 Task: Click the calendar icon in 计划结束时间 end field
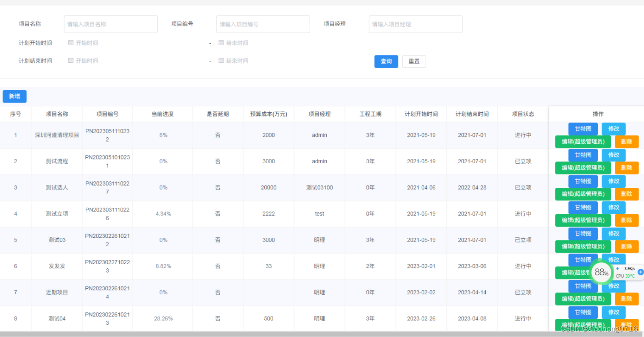click(221, 61)
